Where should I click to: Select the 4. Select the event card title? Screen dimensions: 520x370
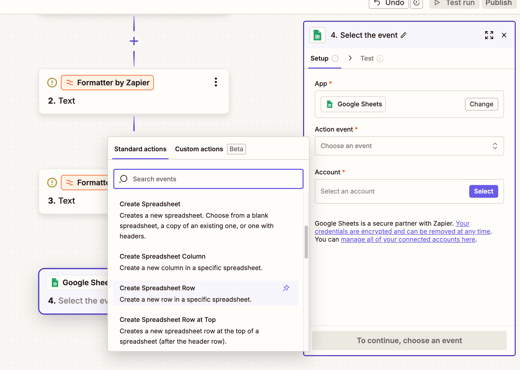point(78,301)
